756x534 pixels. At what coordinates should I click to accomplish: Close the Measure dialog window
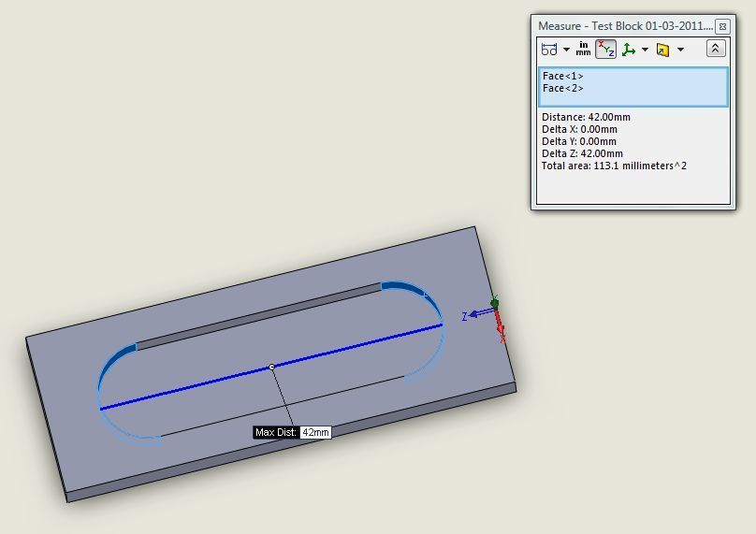(x=722, y=26)
